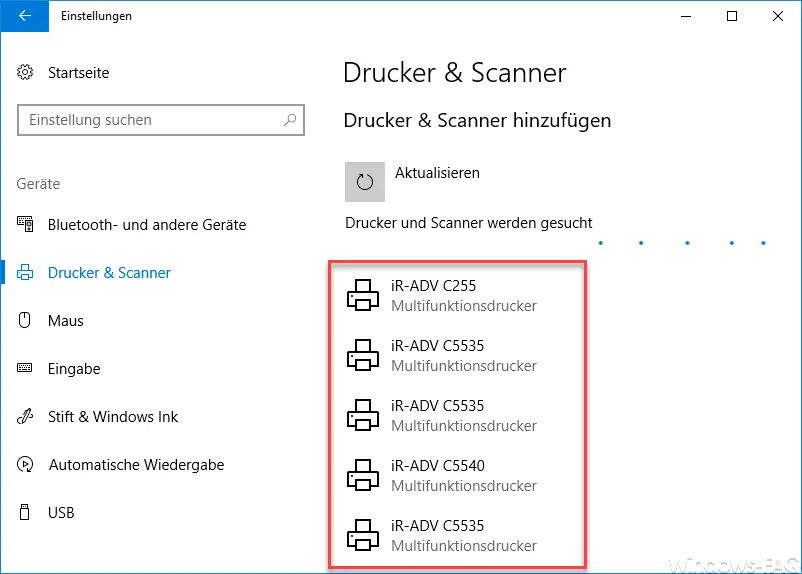This screenshot has height=574, width=802.
Task: Click the Drucker & Scanner hinzufügen heading
Action: coord(477,121)
